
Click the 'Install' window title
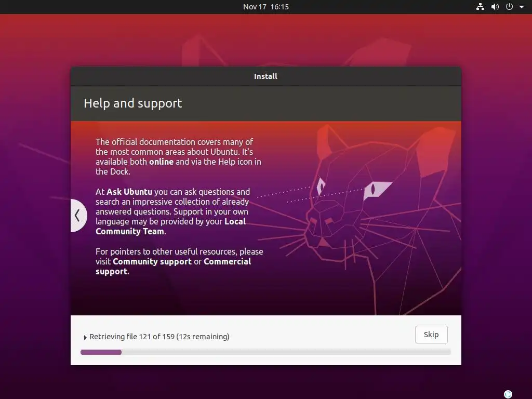click(265, 76)
